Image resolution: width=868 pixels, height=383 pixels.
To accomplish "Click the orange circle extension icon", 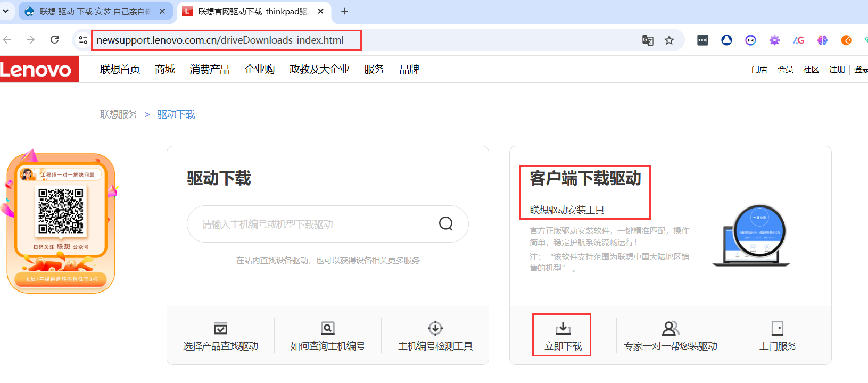I will coord(846,40).
